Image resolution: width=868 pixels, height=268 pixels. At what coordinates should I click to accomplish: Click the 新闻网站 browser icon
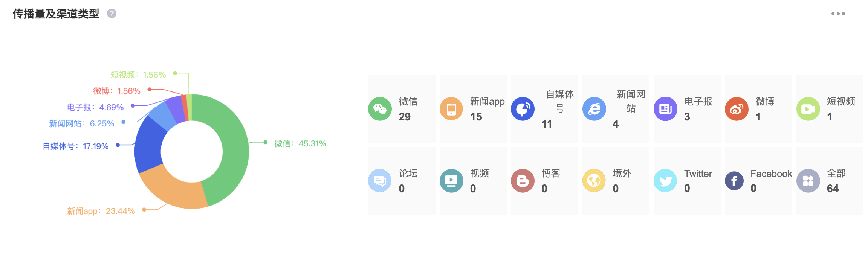pos(594,109)
